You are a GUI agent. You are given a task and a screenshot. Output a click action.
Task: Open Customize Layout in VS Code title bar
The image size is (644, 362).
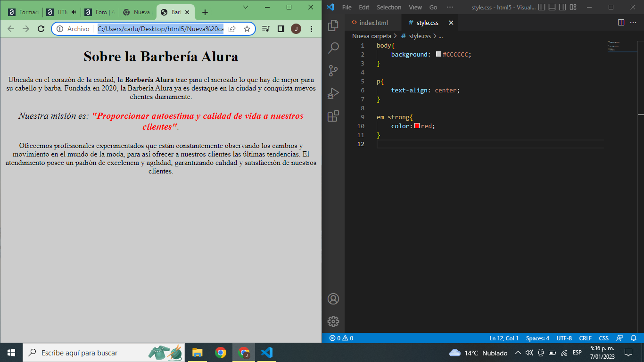573,7
